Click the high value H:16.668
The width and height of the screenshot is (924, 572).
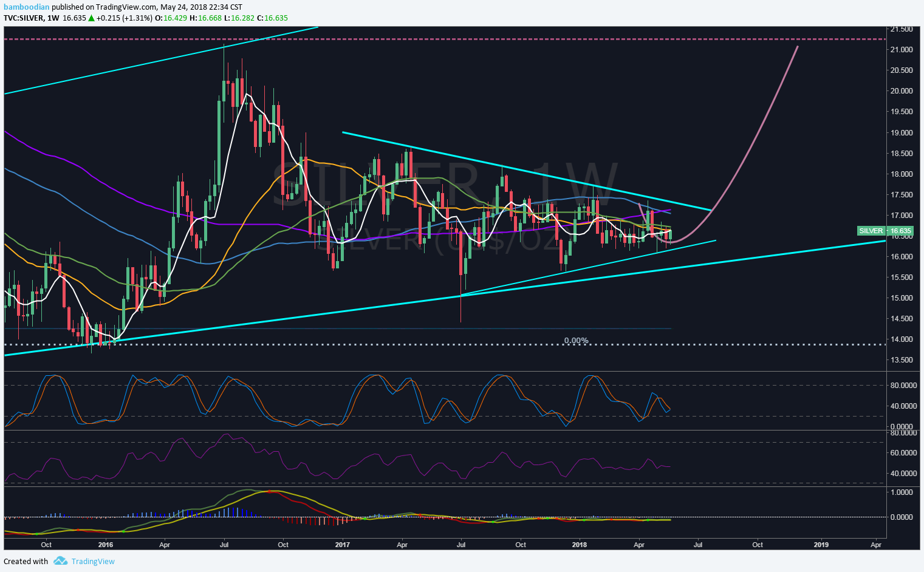click(x=205, y=18)
